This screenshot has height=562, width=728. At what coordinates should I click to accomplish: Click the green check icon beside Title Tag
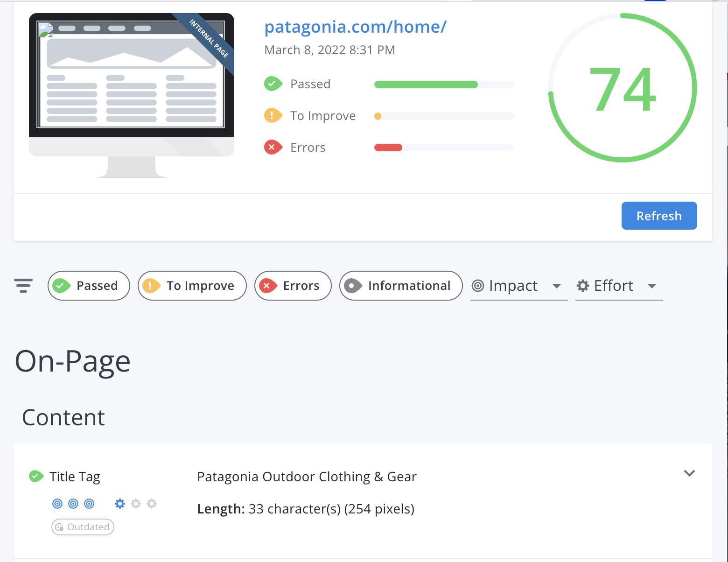point(36,476)
